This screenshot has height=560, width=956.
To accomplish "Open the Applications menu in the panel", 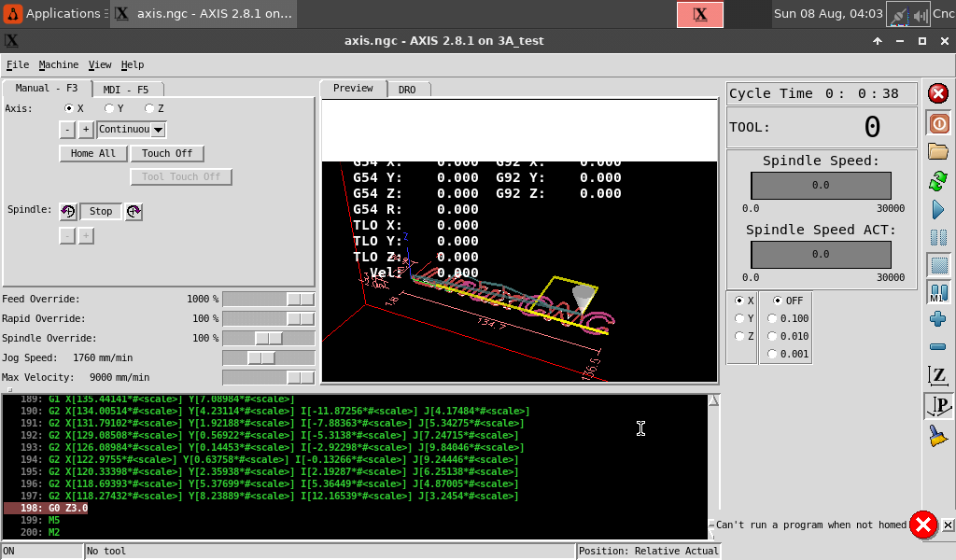I will pos(56,13).
